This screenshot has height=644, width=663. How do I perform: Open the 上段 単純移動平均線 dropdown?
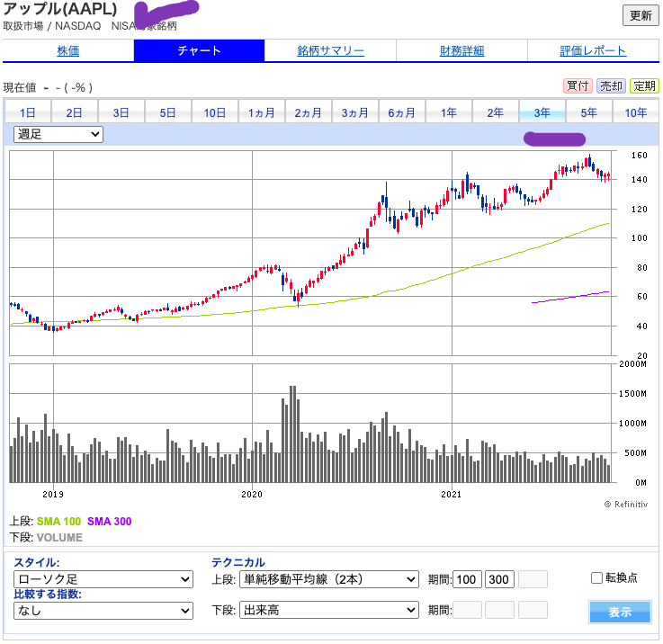(329, 579)
